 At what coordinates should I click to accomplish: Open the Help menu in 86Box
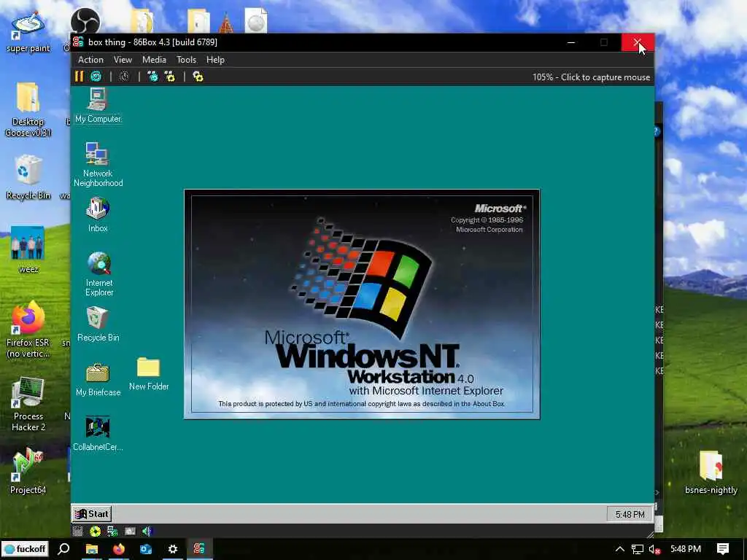[x=215, y=60]
